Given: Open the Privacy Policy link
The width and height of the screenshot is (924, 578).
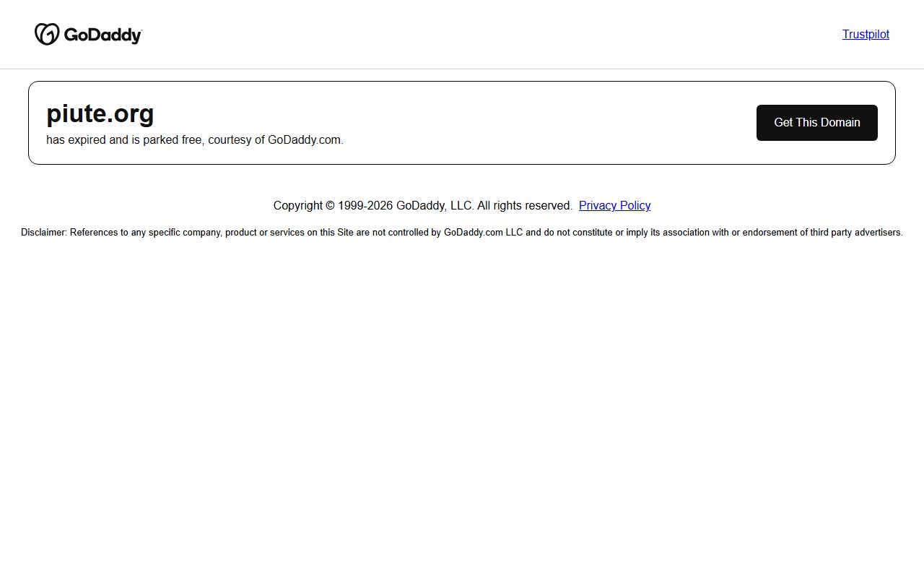Looking at the screenshot, I should (614, 205).
